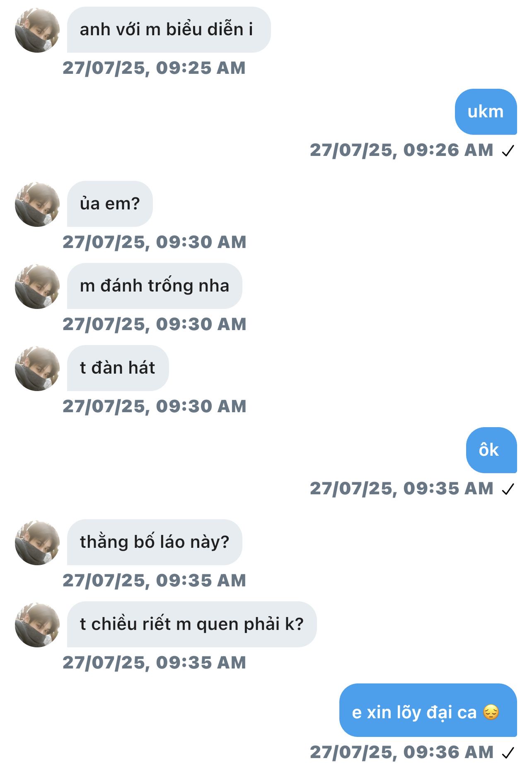Select the "ủa em?" message bubble
Screen dimensions: 532x773
click(x=110, y=204)
